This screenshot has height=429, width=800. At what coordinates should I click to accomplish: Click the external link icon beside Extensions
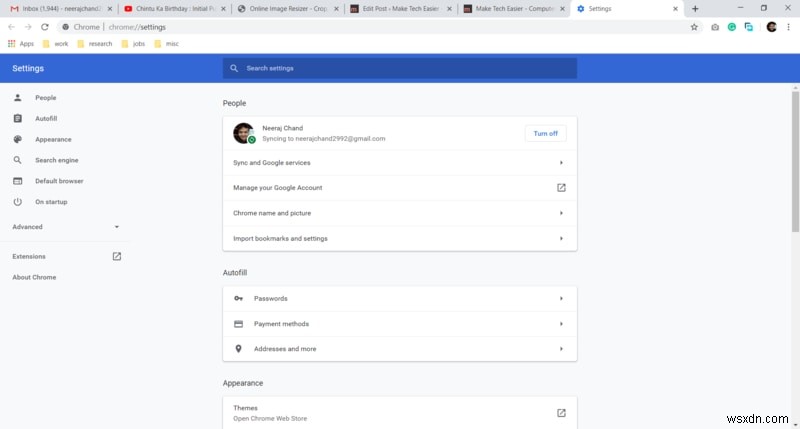tap(117, 257)
